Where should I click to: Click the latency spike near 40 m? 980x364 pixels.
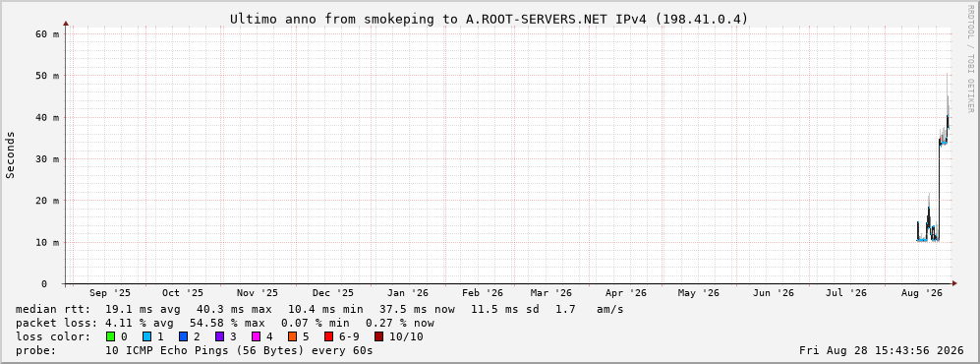coord(948,119)
